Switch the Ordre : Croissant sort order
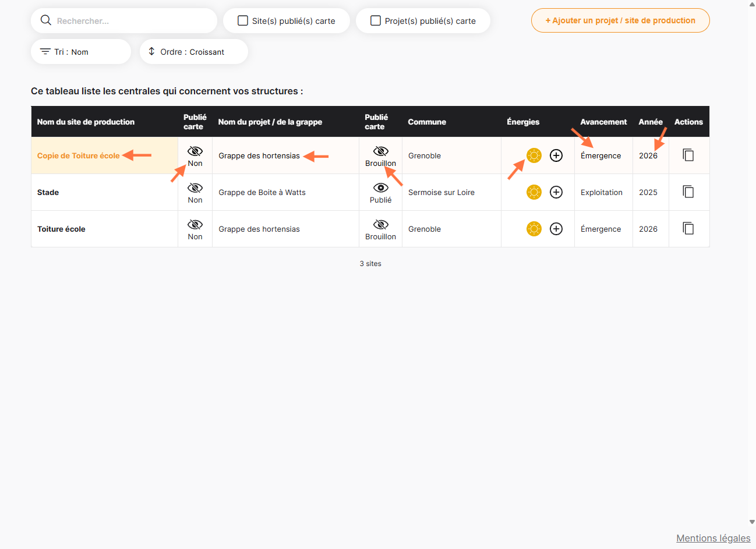 194,52
